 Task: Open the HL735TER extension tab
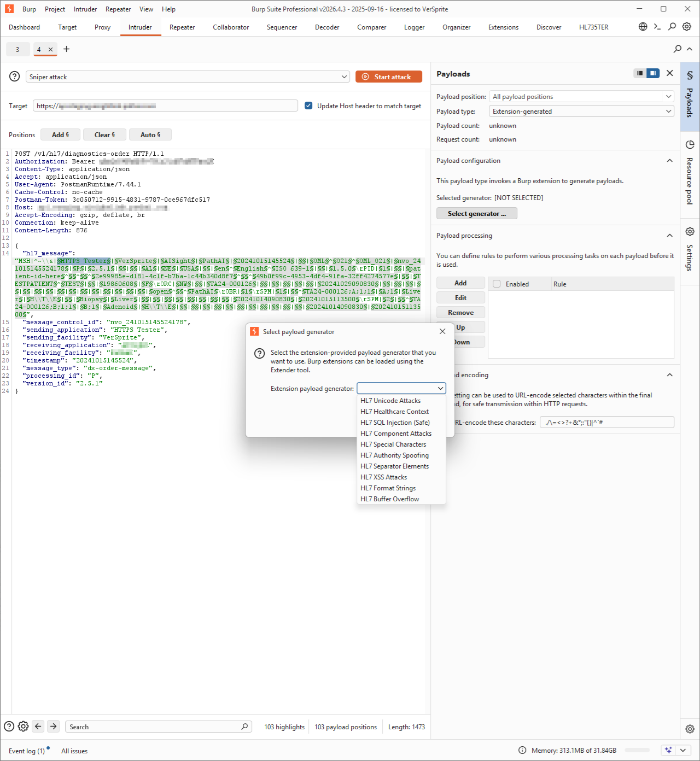pos(593,27)
